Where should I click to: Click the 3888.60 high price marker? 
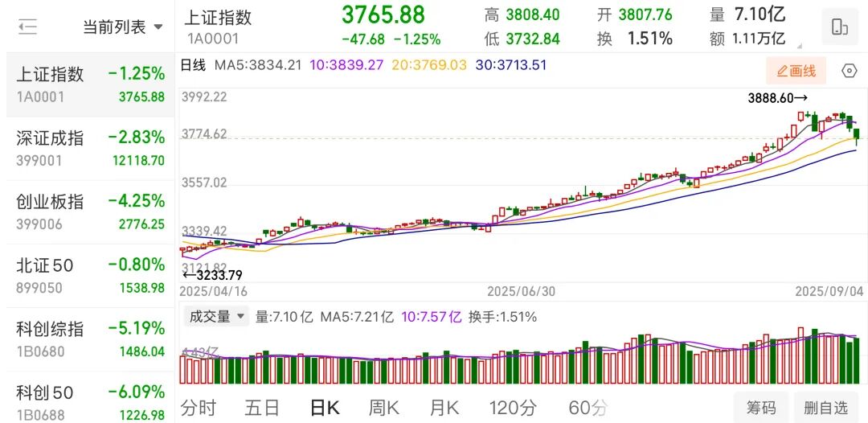tap(778, 99)
